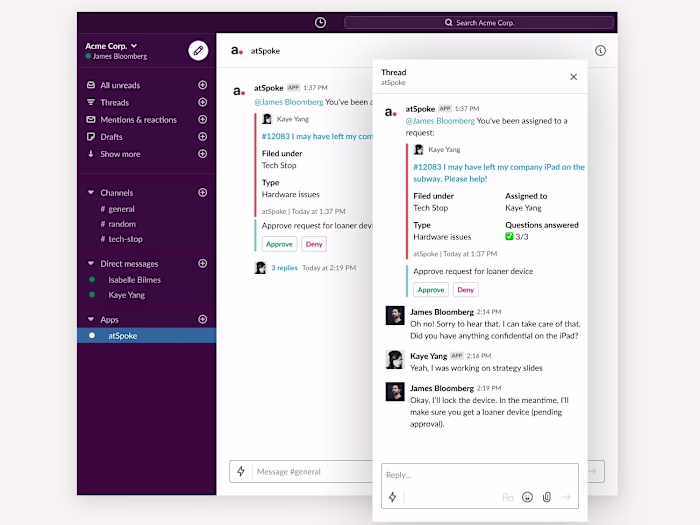Viewport: 700px width, 525px height.
Task: Send reply with arrow in thread box
Action: point(566,497)
